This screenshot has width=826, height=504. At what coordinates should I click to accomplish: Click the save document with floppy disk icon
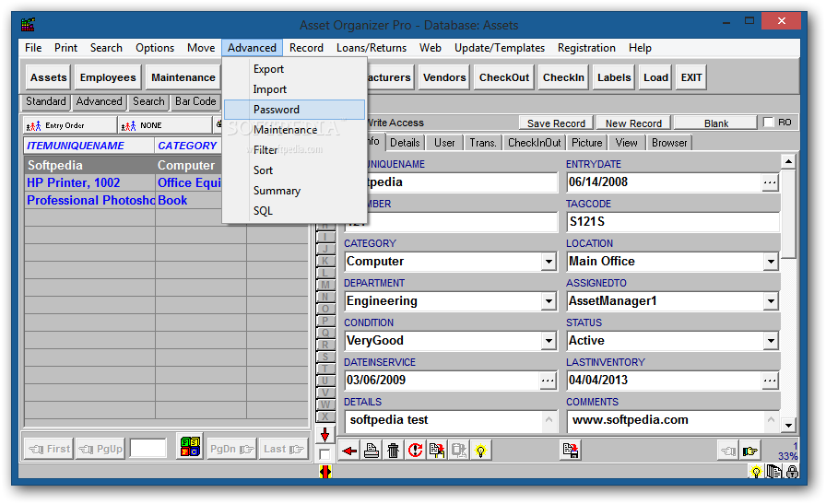click(x=570, y=451)
